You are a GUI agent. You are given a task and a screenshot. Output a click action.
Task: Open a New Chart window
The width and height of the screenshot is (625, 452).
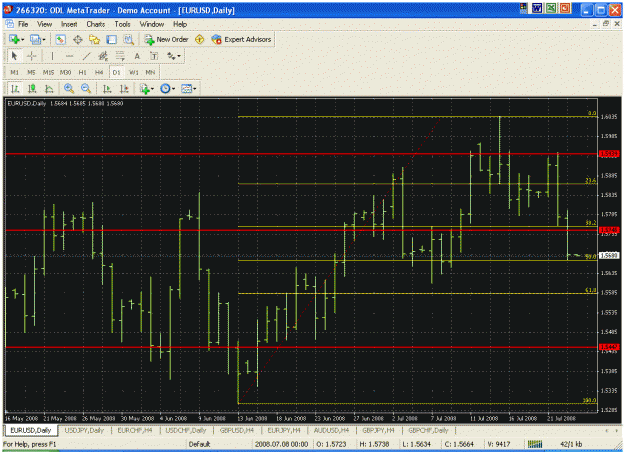pos(14,39)
